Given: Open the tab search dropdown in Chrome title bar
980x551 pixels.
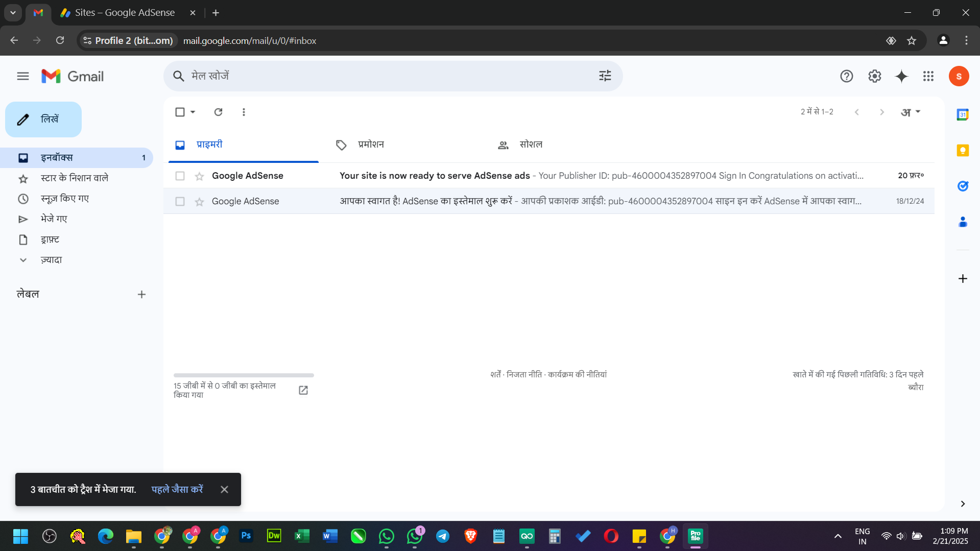Looking at the screenshot, I should (x=13, y=12).
